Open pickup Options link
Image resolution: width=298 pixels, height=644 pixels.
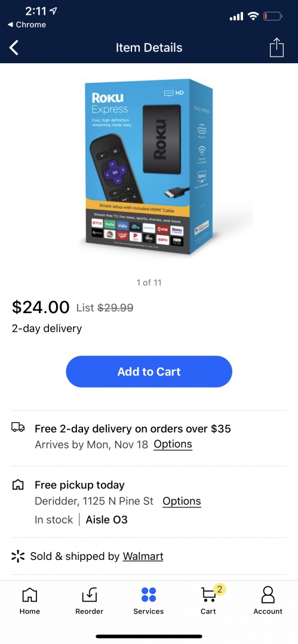click(182, 501)
